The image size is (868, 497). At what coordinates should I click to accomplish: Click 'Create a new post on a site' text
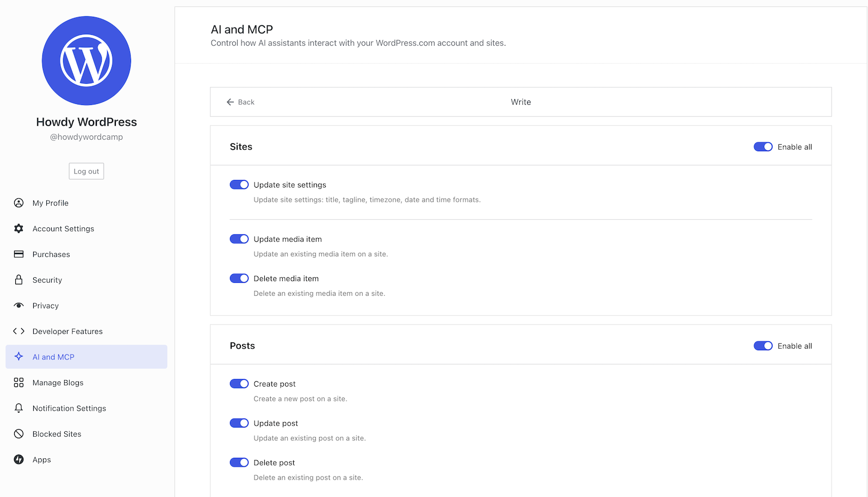300,399
